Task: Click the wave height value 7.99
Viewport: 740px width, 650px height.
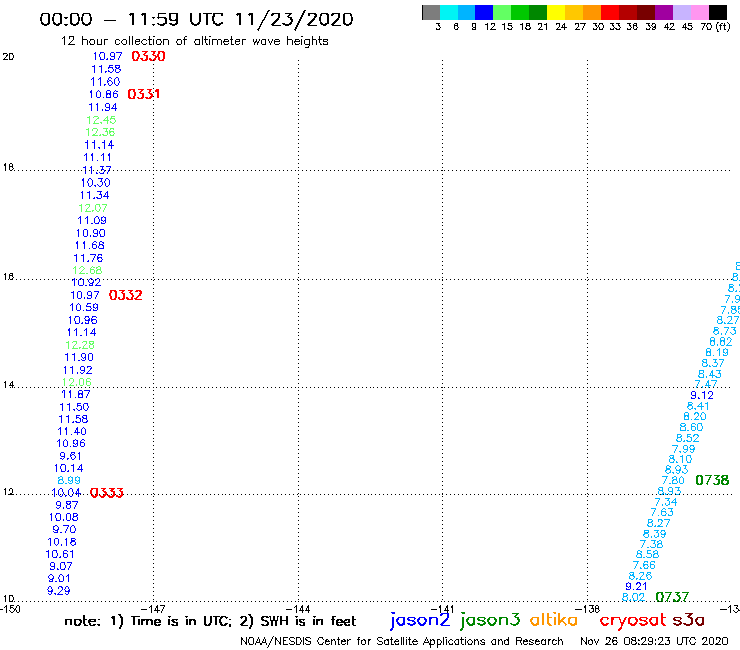Action: point(683,448)
